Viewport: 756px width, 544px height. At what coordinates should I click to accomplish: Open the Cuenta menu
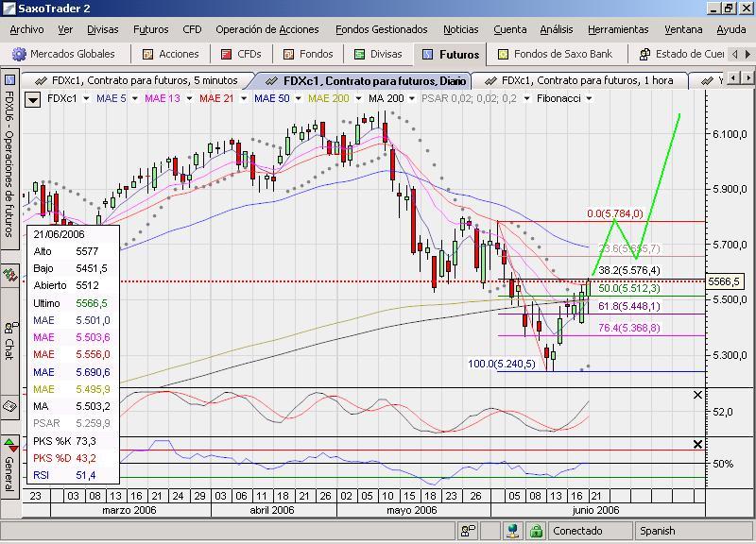[510, 30]
